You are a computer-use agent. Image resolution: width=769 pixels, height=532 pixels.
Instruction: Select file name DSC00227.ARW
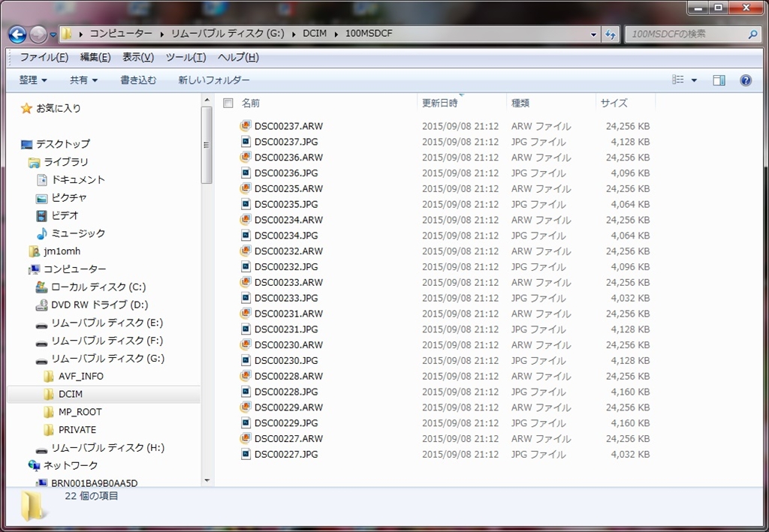tap(288, 439)
